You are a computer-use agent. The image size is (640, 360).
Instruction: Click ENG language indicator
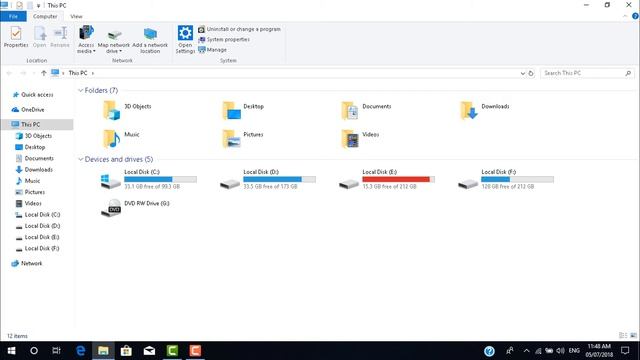click(574, 351)
